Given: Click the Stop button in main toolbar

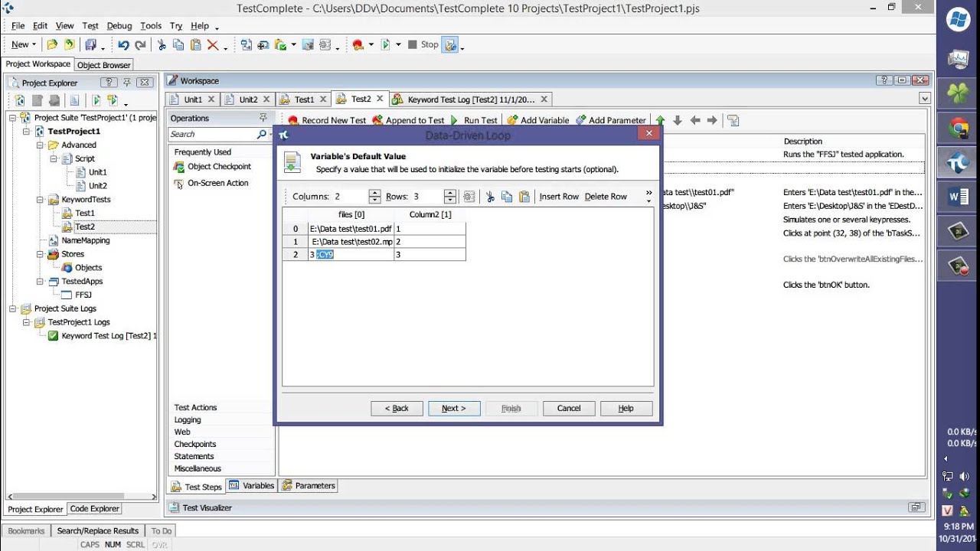Looking at the screenshot, I should (423, 44).
